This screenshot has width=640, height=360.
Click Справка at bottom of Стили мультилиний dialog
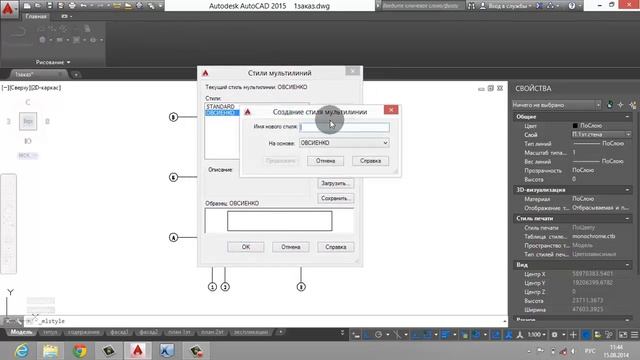click(336, 247)
